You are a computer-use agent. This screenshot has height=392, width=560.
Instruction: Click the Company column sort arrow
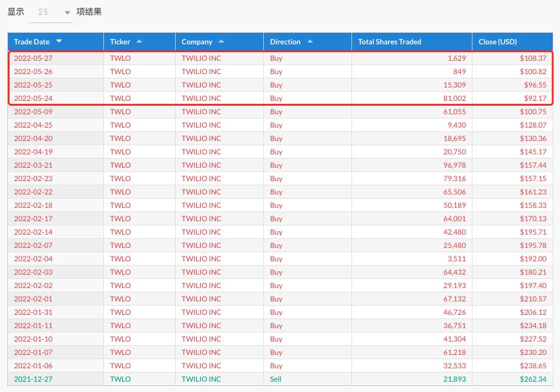coord(221,41)
